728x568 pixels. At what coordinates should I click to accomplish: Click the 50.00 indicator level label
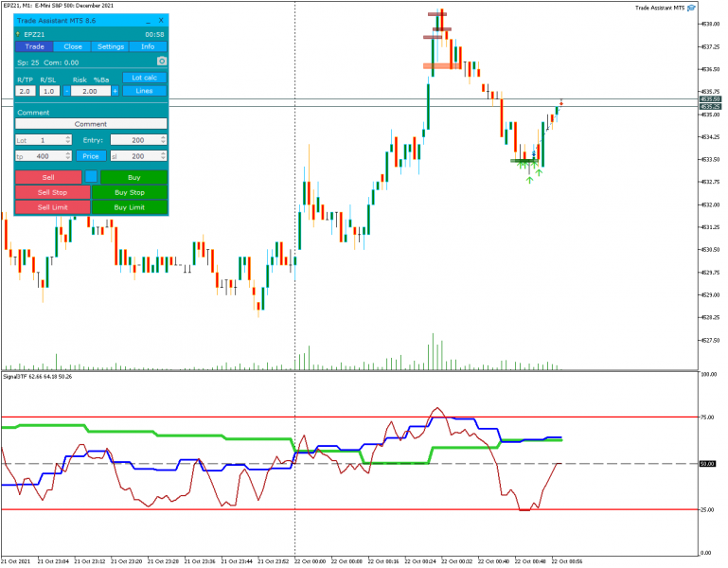tap(707, 464)
